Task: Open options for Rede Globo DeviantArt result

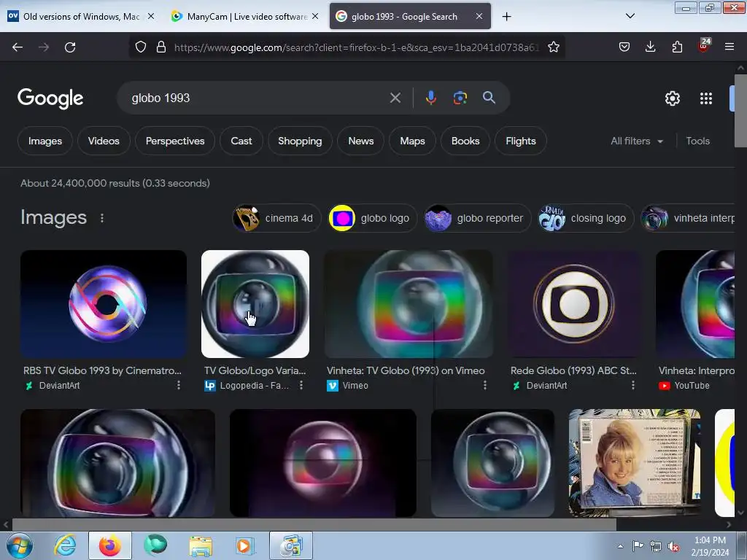Action: (632, 385)
